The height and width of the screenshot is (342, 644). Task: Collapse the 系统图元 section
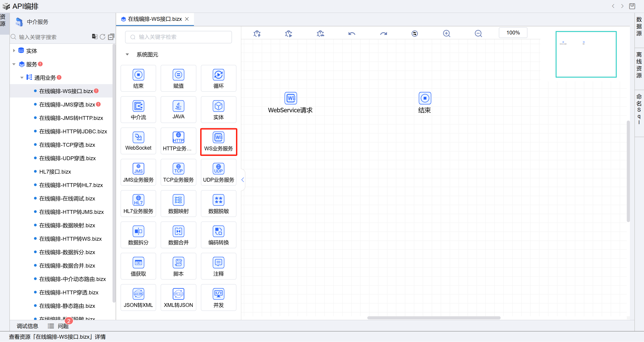pyautogui.click(x=127, y=55)
